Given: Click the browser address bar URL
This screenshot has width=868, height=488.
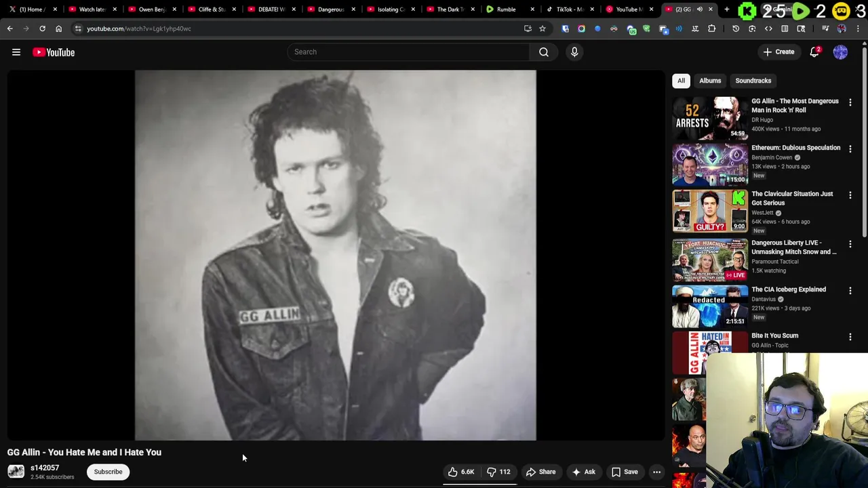Looking at the screenshot, I should tap(139, 28).
